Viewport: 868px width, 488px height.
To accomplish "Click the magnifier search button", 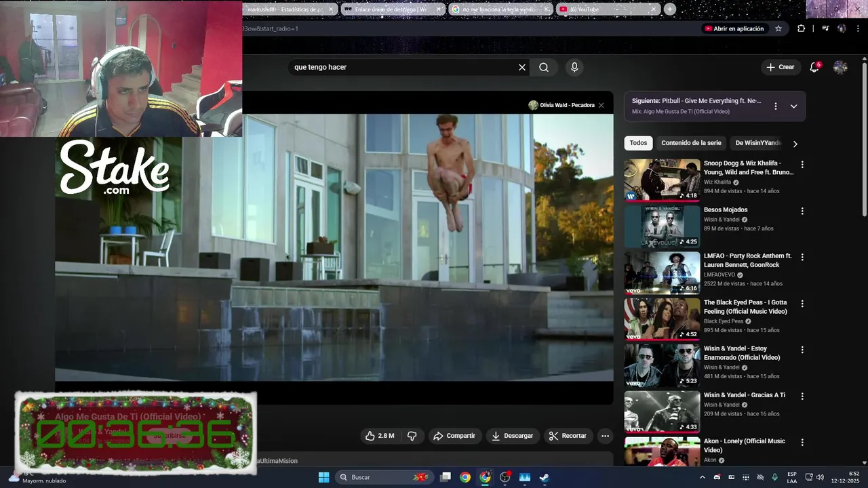I will (x=544, y=67).
